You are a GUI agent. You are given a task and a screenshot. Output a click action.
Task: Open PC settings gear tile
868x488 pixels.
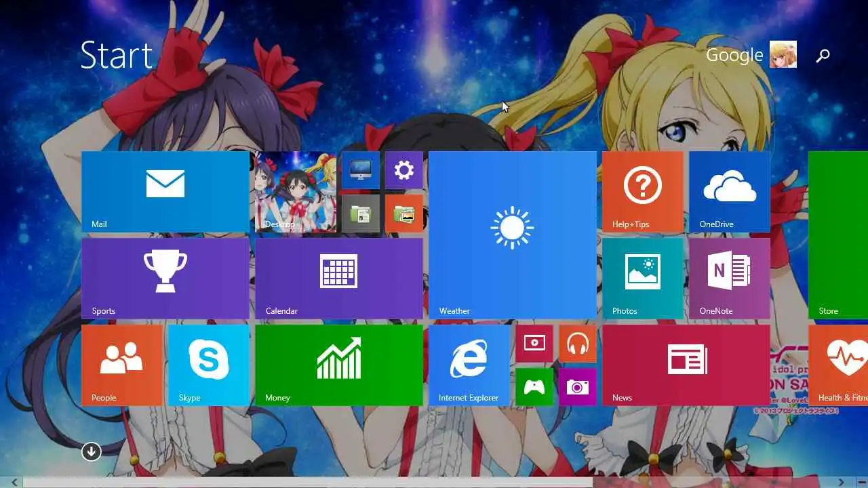point(403,170)
